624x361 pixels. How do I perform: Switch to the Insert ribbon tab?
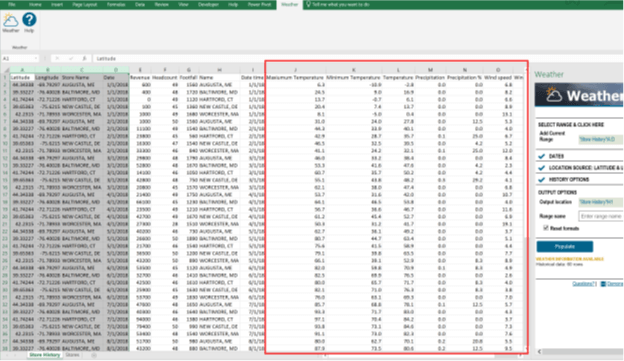[x=57, y=4]
